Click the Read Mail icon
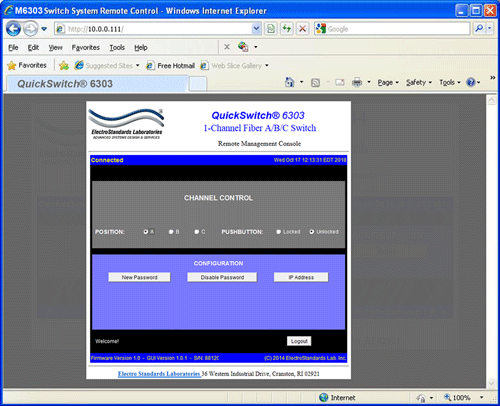The height and width of the screenshot is (406, 500). tap(340, 82)
